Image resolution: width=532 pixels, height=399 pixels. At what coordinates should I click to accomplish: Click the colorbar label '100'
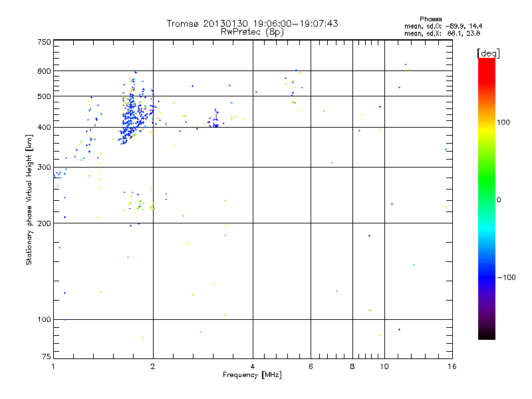coord(503,122)
